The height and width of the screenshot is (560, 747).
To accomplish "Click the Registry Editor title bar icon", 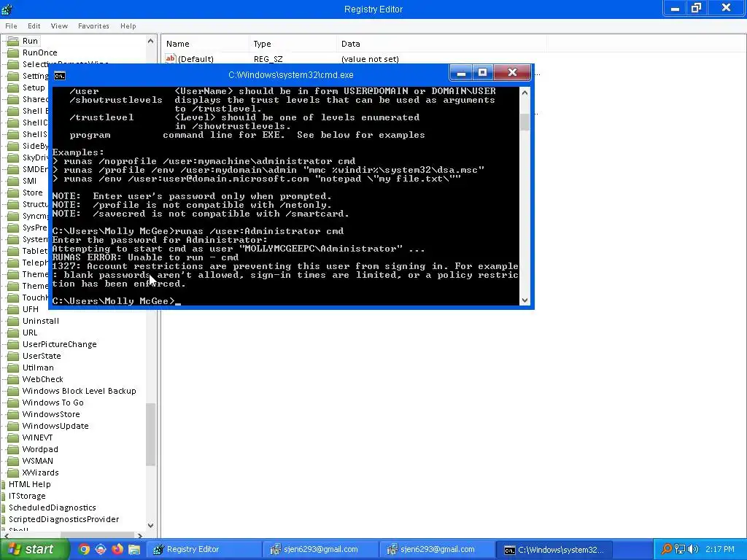I will pyautogui.click(x=7, y=9).
